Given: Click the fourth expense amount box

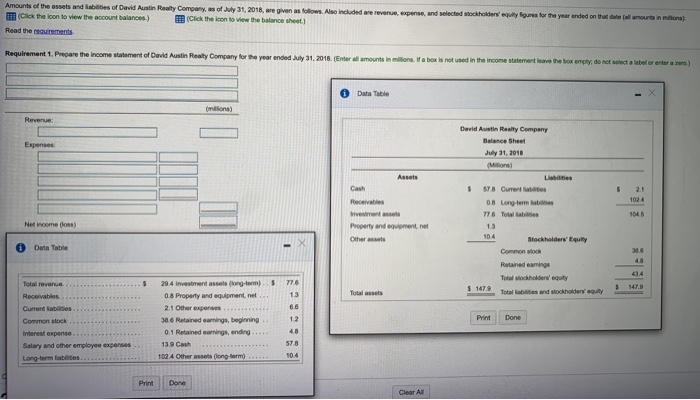Looking at the screenshot, I should tap(178, 194).
